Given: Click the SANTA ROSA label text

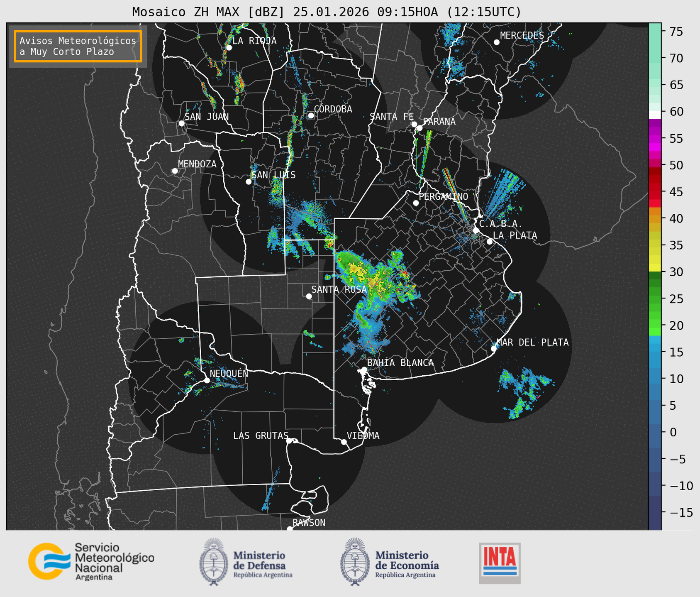Looking at the screenshot, I should [339, 289].
